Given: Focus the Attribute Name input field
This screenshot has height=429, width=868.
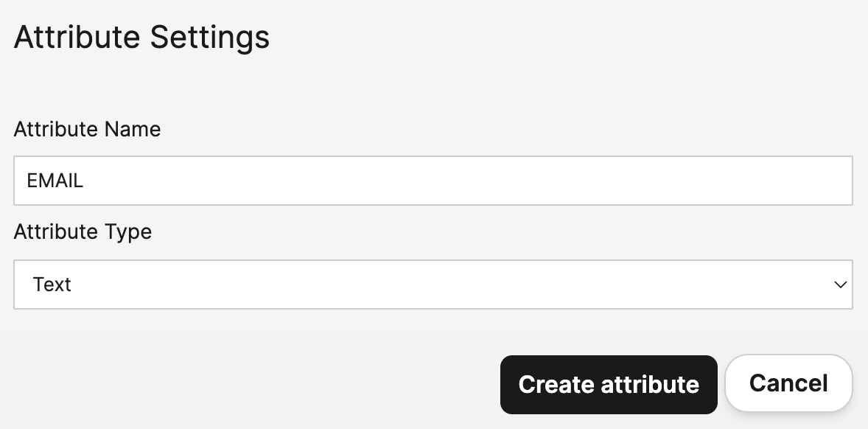Looking at the screenshot, I should point(433,181).
